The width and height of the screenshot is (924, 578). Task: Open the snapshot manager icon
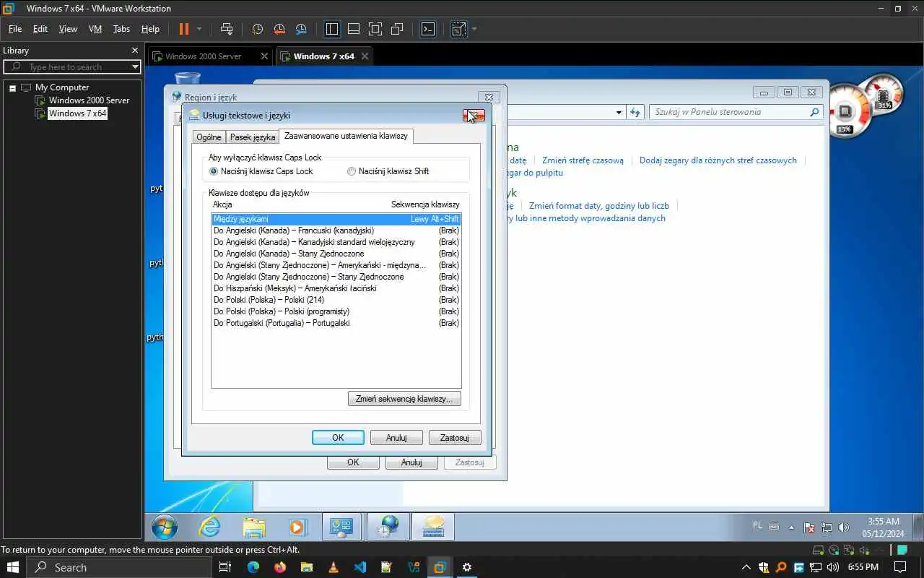301,29
